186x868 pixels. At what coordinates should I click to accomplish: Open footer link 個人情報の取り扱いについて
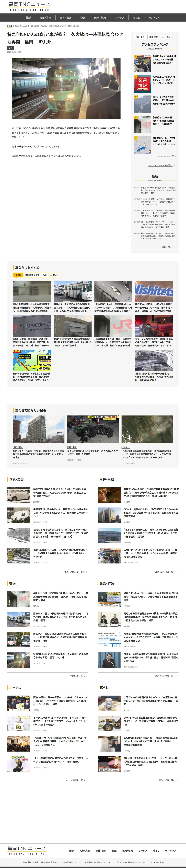point(97,862)
